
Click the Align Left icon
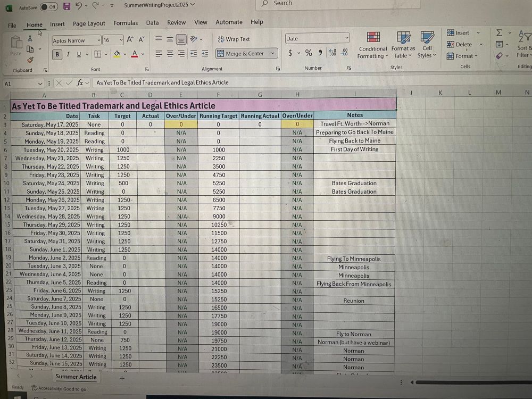point(159,54)
